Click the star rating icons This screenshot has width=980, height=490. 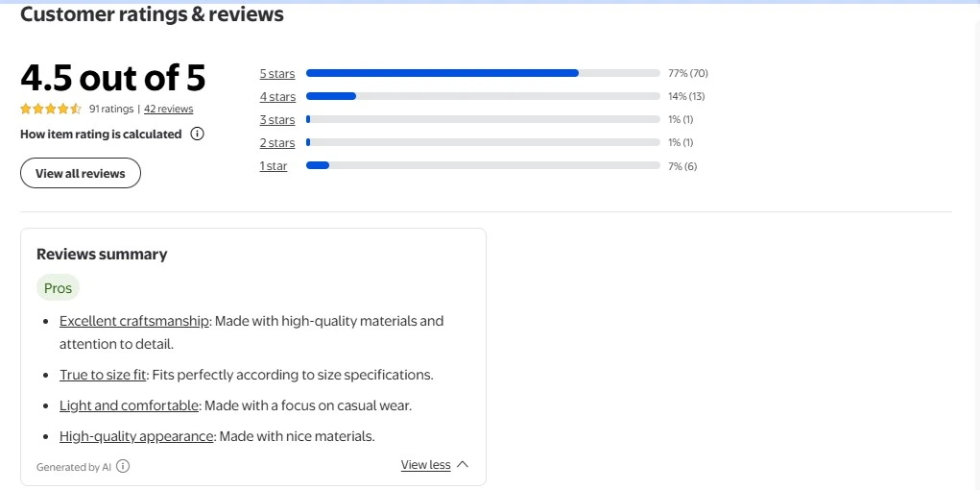51,110
